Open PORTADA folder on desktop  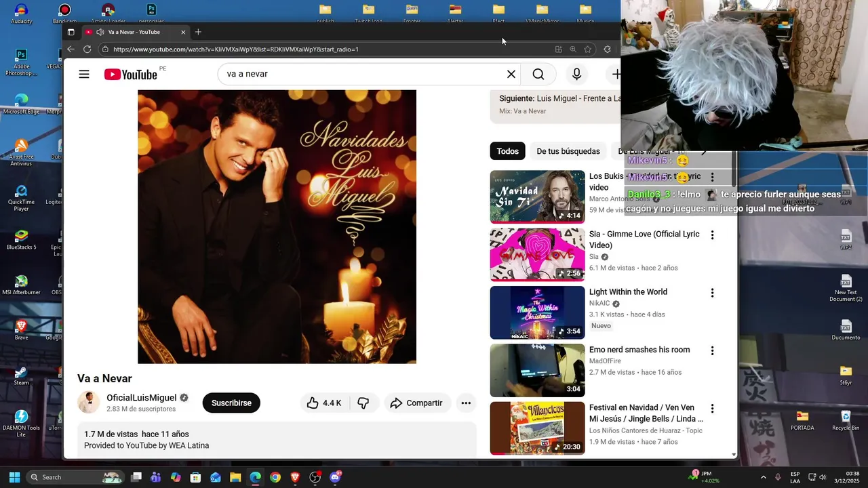point(802,420)
